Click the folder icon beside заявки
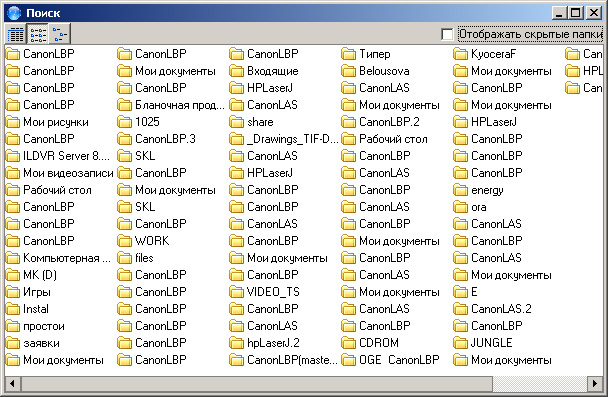The image size is (608, 397). tap(12, 343)
